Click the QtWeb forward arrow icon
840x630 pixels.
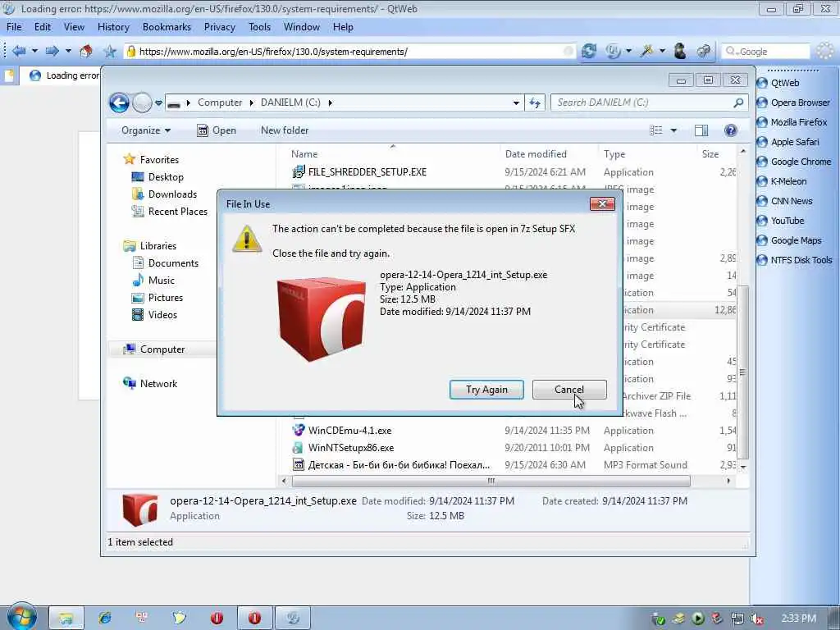point(52,51)
